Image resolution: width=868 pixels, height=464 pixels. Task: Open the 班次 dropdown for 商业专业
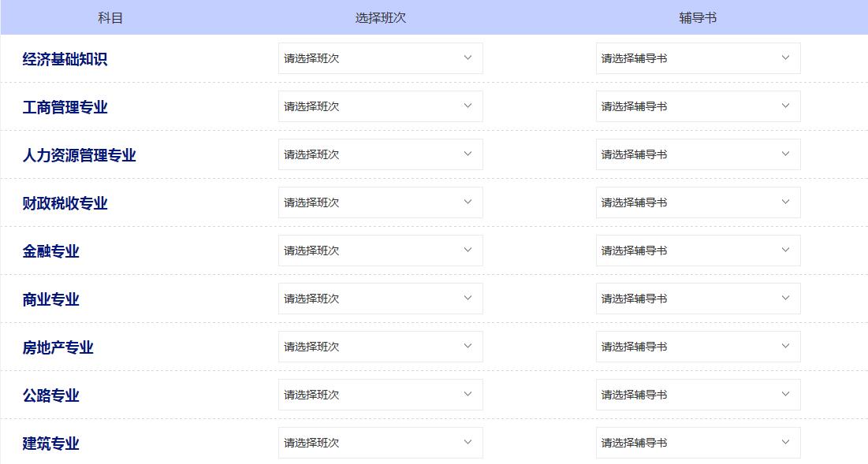click(x=380, y=298)
